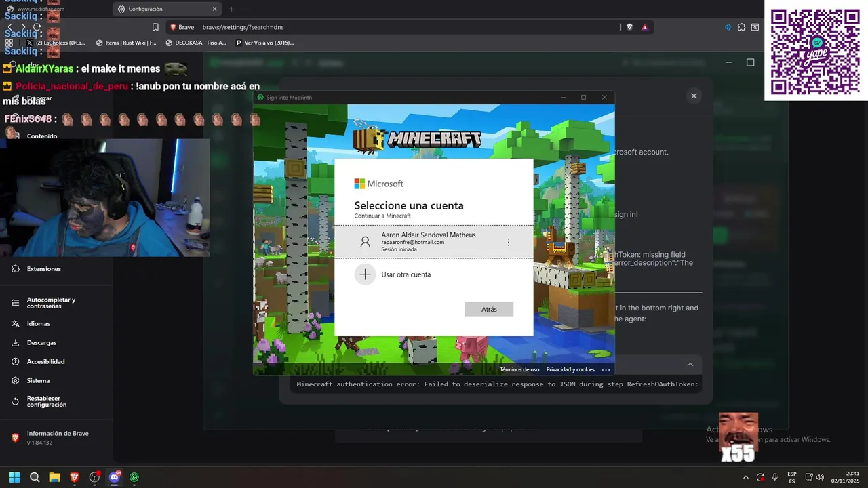Reload the page with refresh icon
868x488 pixels.
[37, 27]
